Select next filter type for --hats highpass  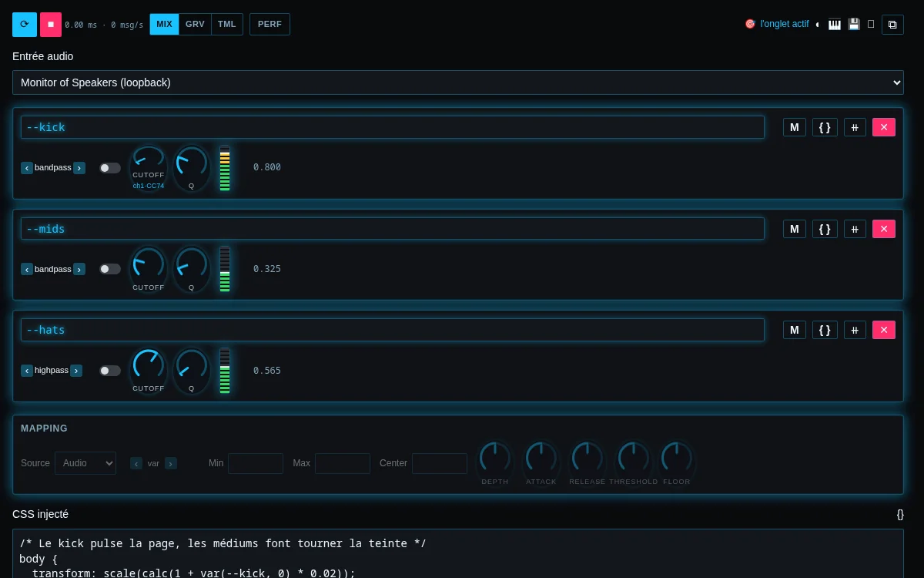(x=76, y=371)
